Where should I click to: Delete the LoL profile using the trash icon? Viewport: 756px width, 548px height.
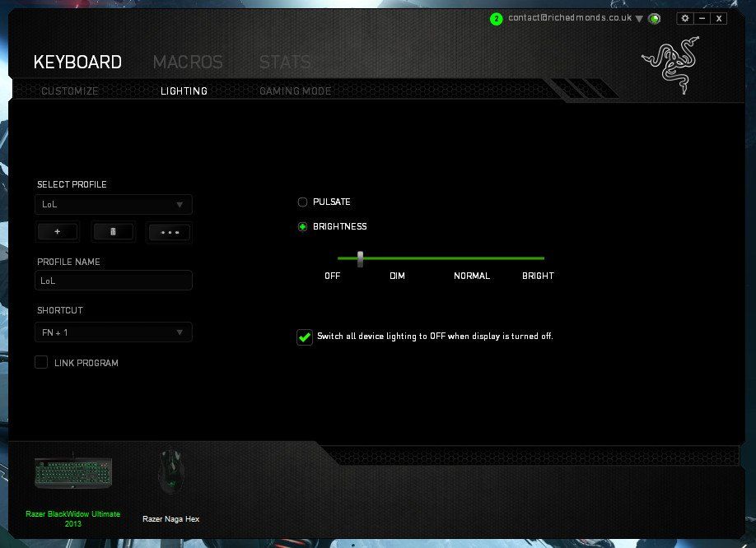[113, 231]
